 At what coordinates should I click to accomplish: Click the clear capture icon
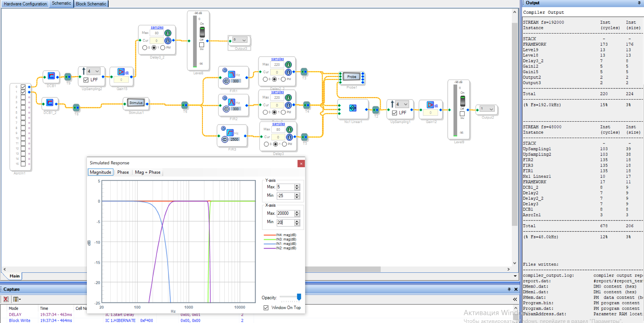pos(6,299)
